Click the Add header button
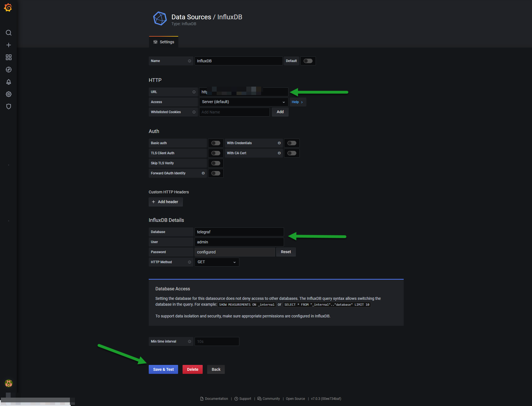The width and height of the screenshot is (532, 406). tap(166, 202)
